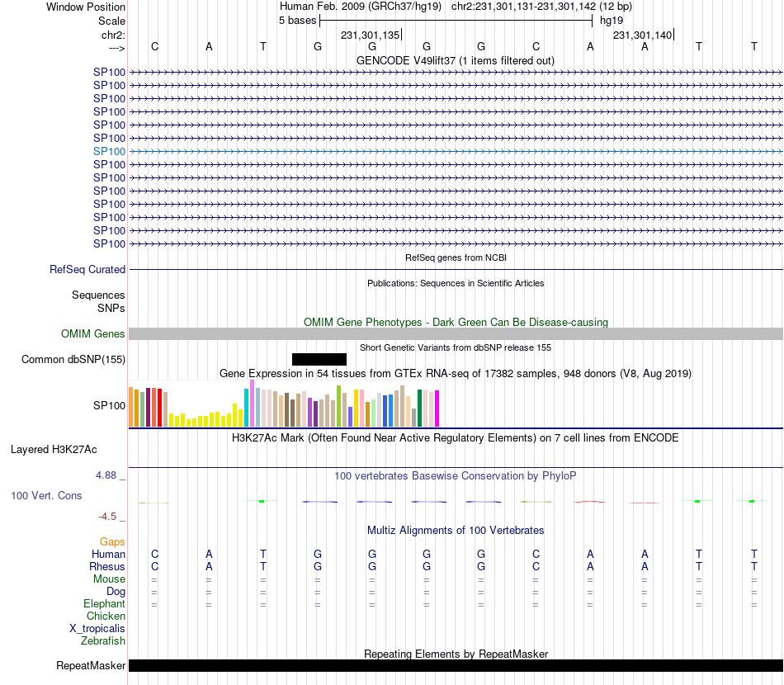Select the Mouse alignment row label

pos(109,579)
